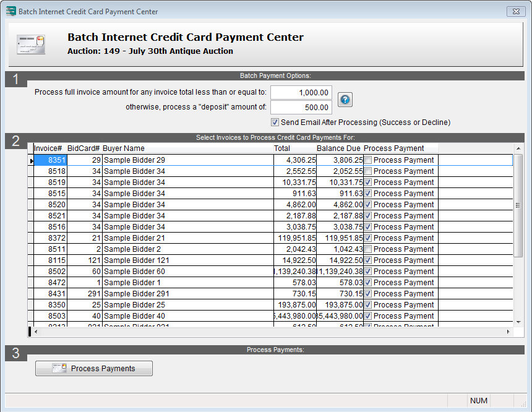The height and width of the screenshot is (412, 532).
Task: Click the deposit amount field 500.00
Action: pos(301,108)
